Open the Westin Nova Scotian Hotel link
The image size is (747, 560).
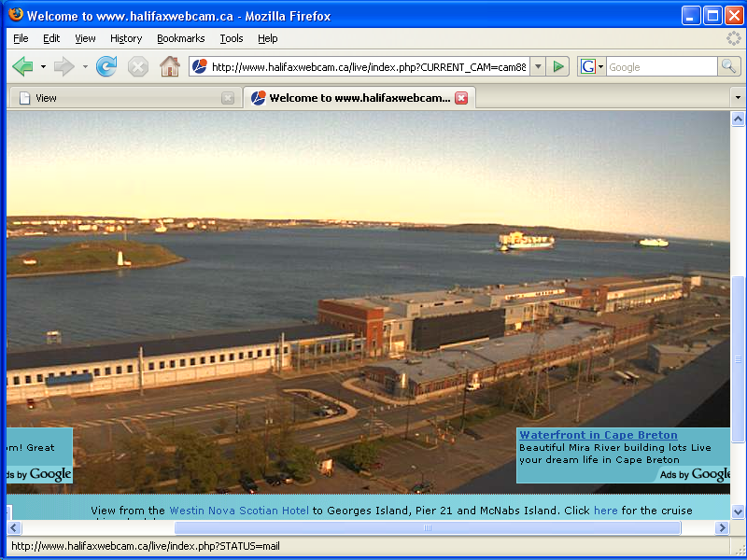click(x=238, y=511)
